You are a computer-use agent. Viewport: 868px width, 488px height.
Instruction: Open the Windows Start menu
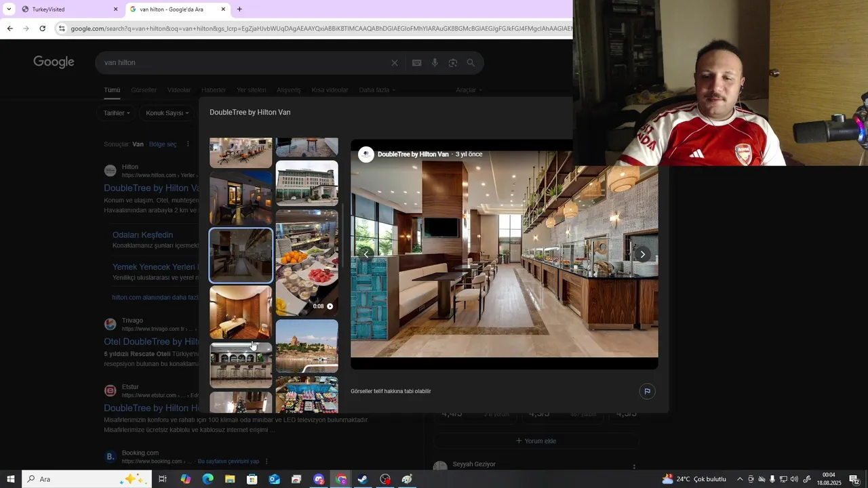[x=10, y=479]
